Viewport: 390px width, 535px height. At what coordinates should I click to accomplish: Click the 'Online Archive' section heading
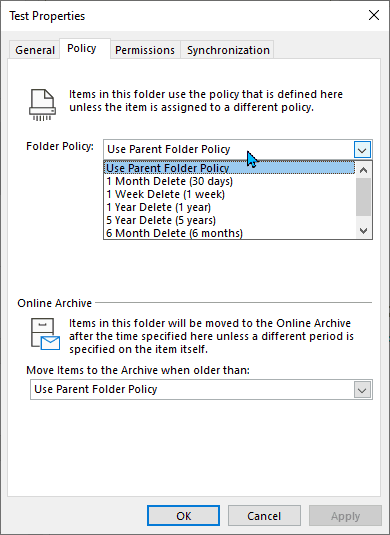55,303
